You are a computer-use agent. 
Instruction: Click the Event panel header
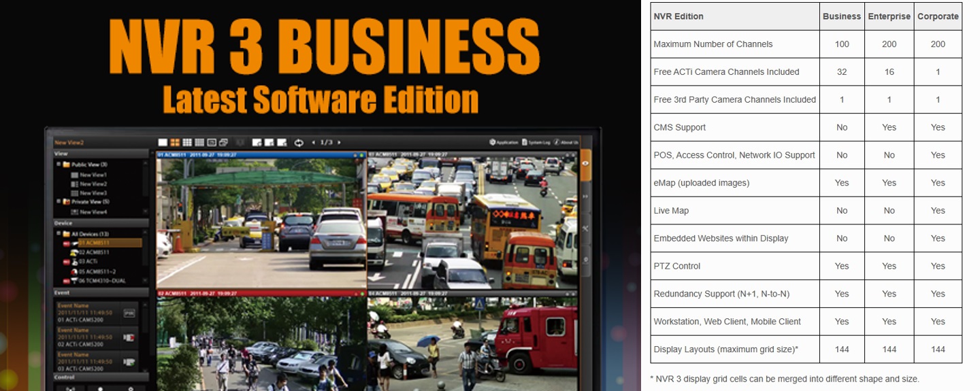(x=101, y=292)
